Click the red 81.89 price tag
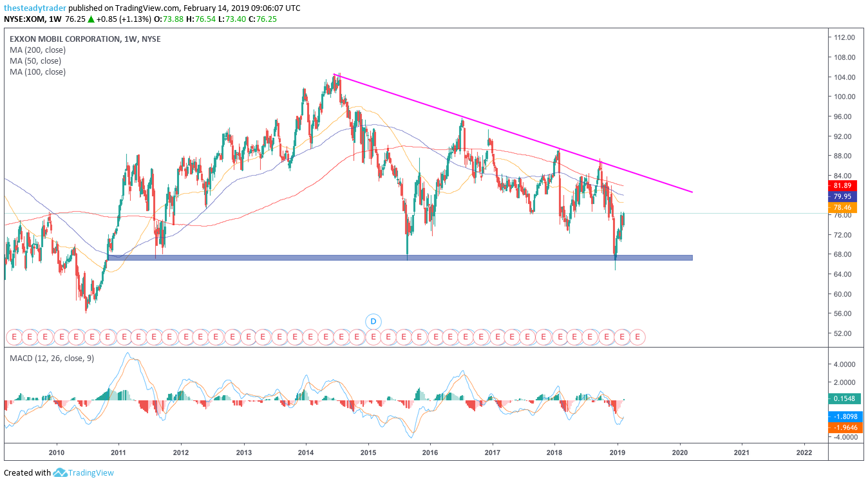The width and height of the screenshot is (868, 484). coord(843,185)
